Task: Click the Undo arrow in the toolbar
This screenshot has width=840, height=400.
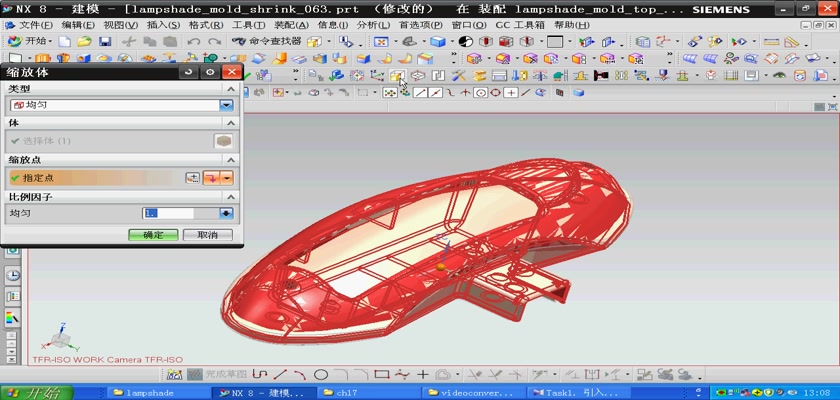Action: click(x=191, y=42)
